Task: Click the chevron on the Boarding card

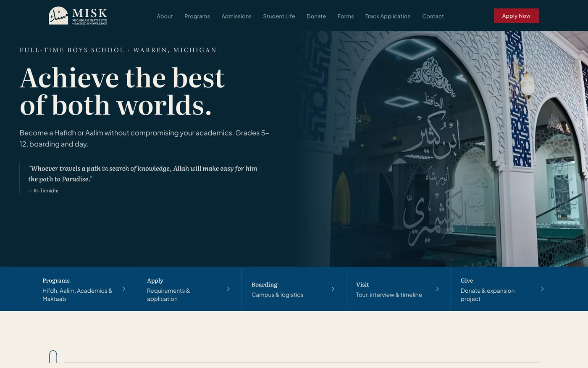Action: (333, 289)
